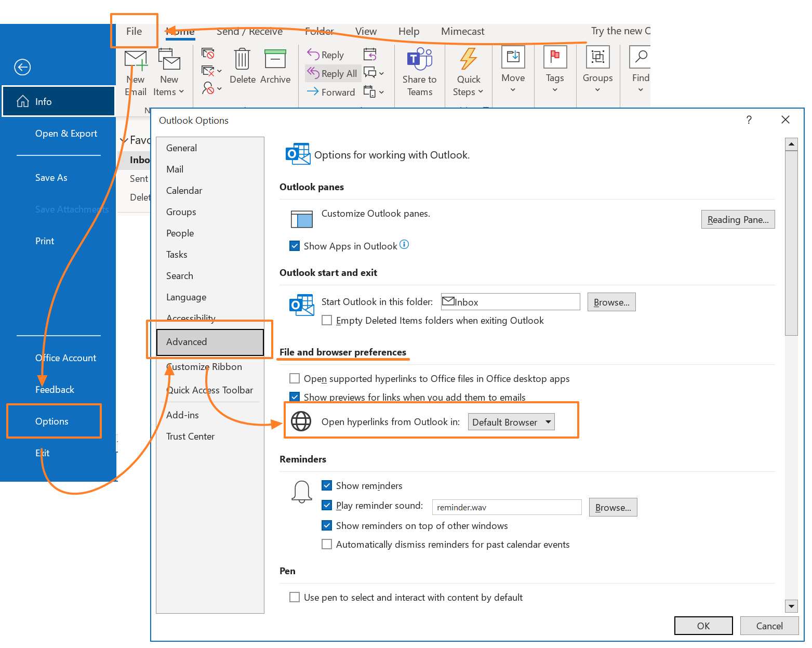Image resolution: width=812 pixels, height=648 pixels.
Task: Check Open supported hyperlinks to Office files
Action: tap(295, 378)
